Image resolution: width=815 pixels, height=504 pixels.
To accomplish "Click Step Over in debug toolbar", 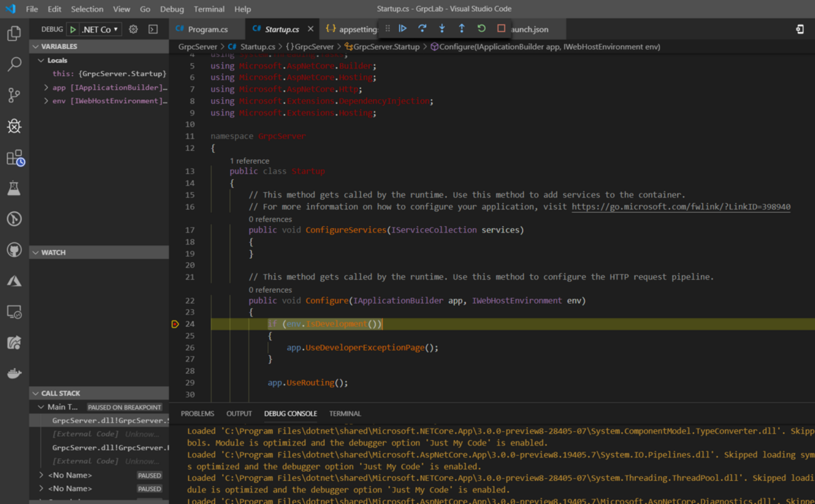I will pyautogui.click(x=422, y=29).
